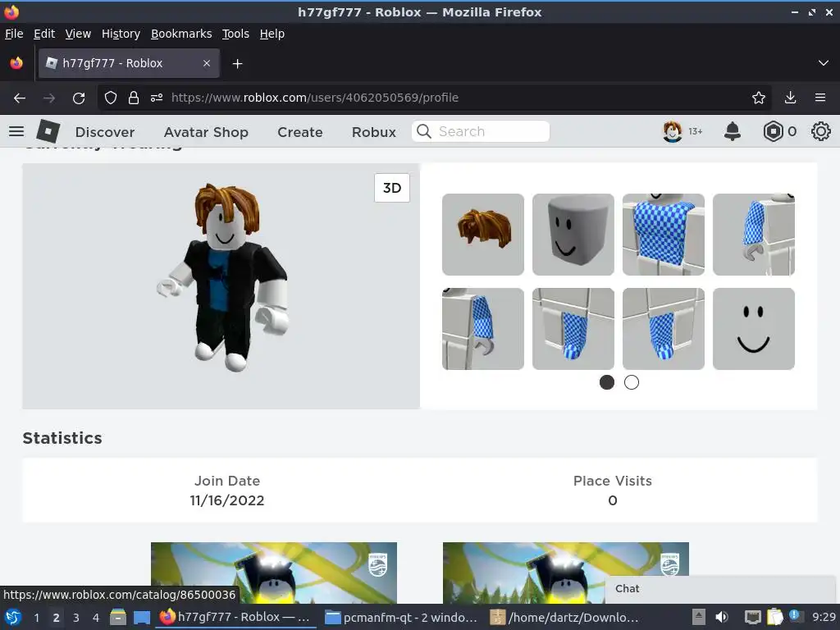Viewport: 840px width, 630px height.
Task: Open site permissions icon in address bar
Action: [x=157, y=98]
